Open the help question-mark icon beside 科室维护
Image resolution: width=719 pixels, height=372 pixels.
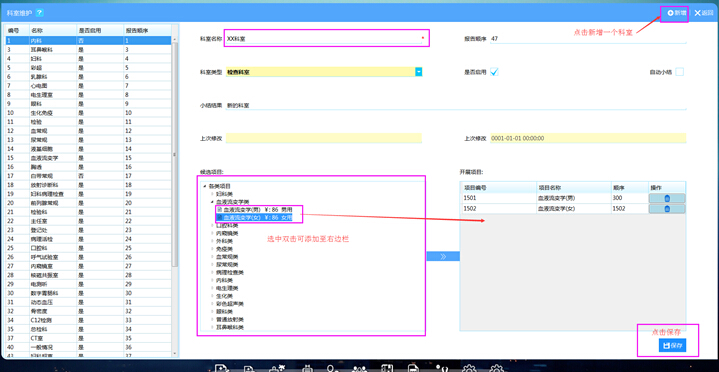click(x=39, y=13)
